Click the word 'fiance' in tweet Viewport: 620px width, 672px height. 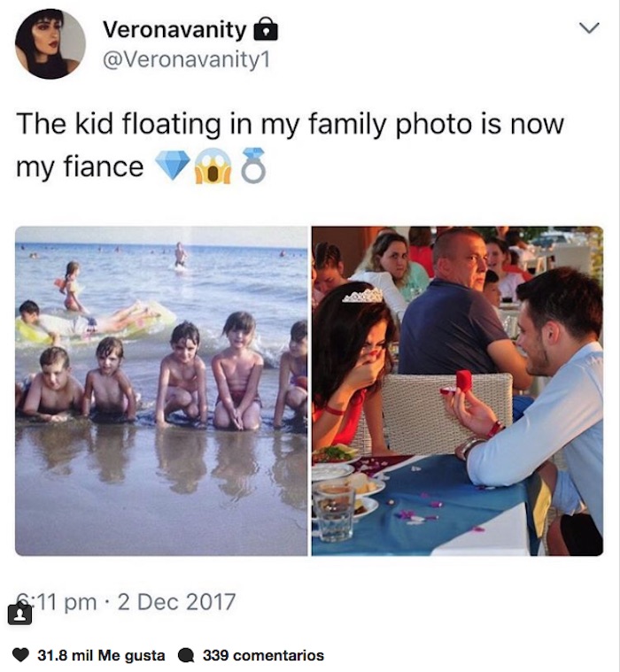105,166
